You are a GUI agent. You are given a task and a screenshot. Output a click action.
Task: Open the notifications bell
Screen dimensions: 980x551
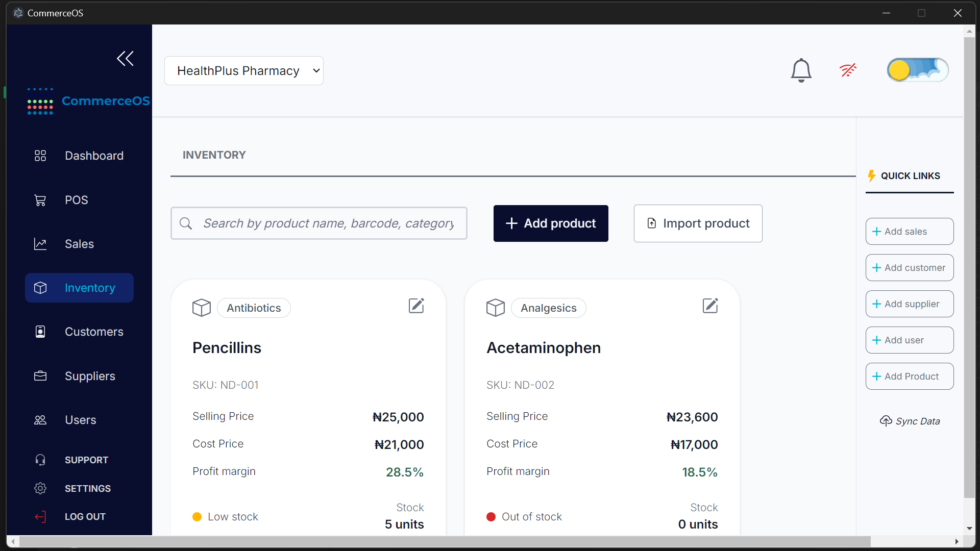[x=801, y=70]
